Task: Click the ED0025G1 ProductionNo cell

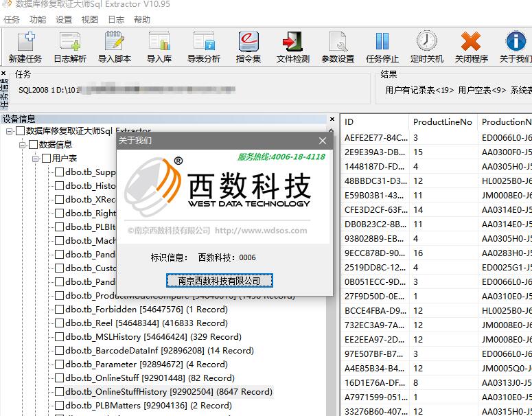Action: pos(506,268)
